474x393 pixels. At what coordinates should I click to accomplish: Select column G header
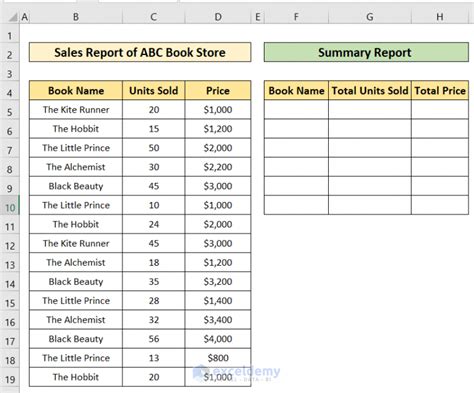370,17
